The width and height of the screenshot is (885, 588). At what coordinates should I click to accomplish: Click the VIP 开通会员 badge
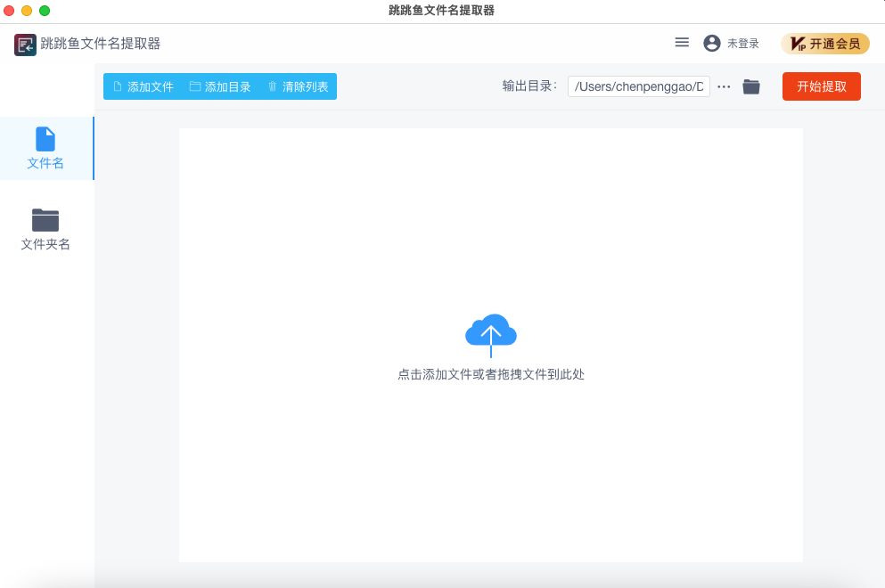(825, 44)
